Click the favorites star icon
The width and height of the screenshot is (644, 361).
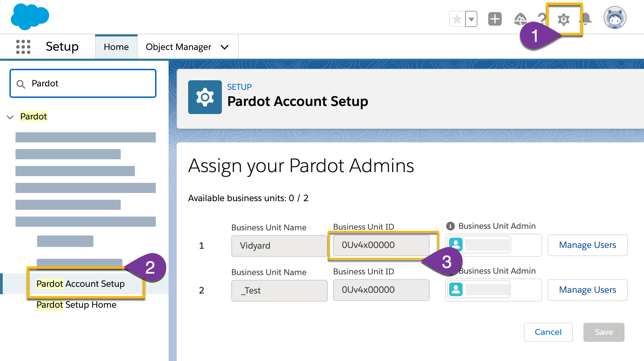pyautogui.click(x=457, y=19)
